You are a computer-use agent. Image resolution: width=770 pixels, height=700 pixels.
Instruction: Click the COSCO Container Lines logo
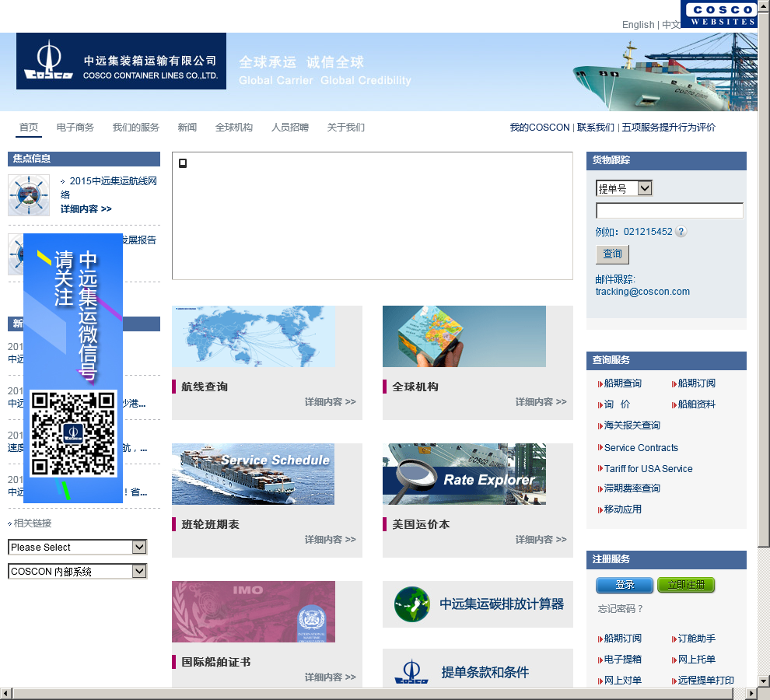coord(121,61)
